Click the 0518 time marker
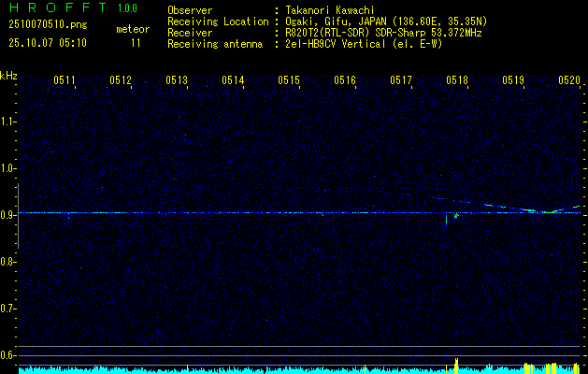 (x=457, y=80)
